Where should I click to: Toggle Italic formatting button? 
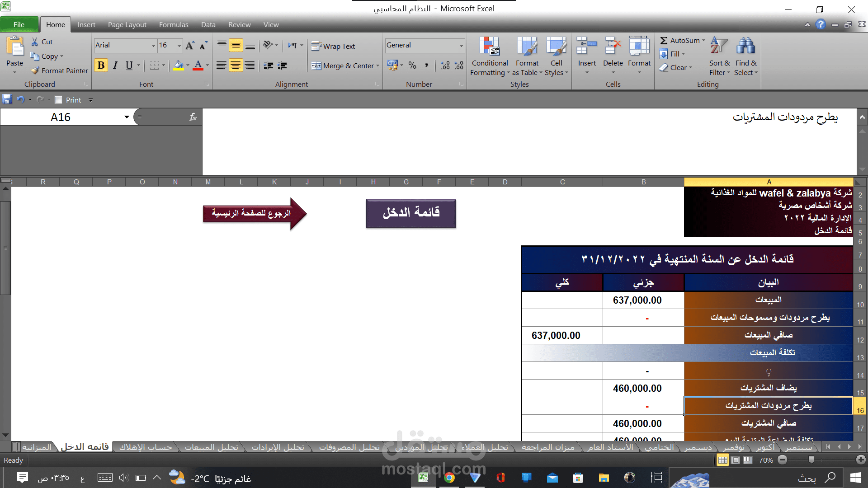tap(115, 66)
